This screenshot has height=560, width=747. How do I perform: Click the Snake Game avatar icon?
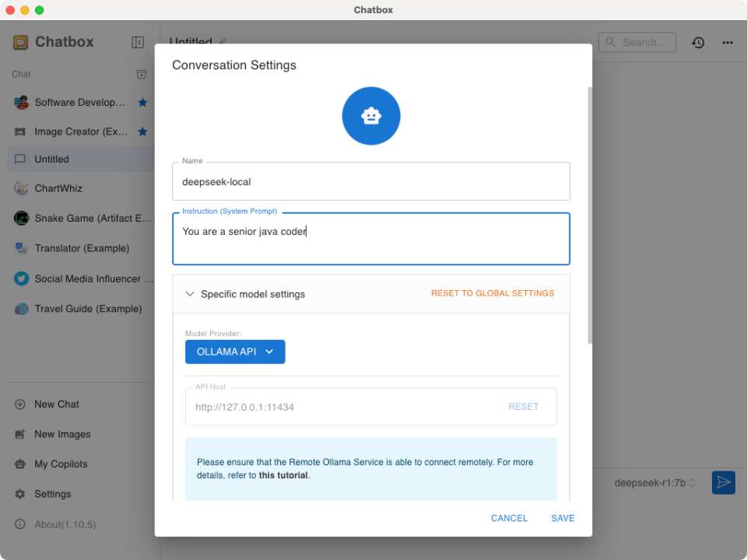click(21, 218)
